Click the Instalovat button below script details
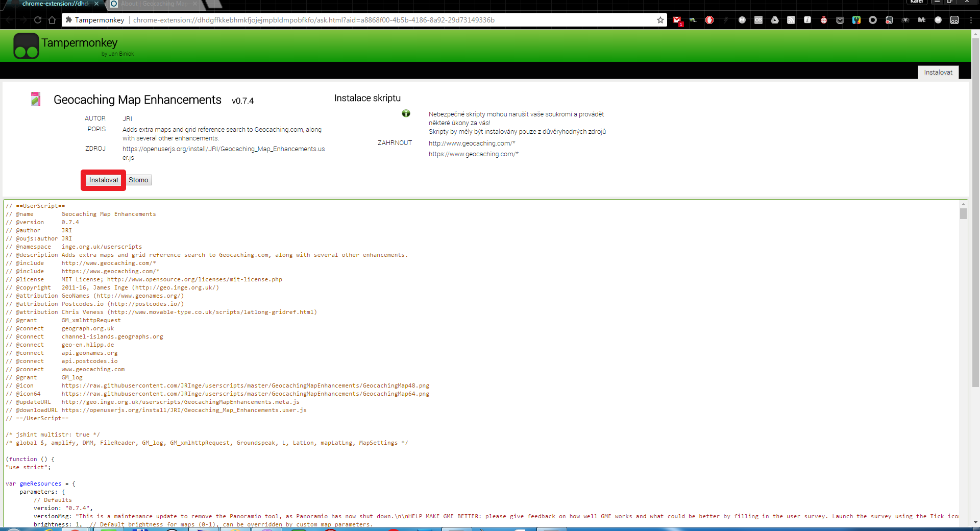The image size is (980, 531). pyautogui.click(x=104, y=180)
